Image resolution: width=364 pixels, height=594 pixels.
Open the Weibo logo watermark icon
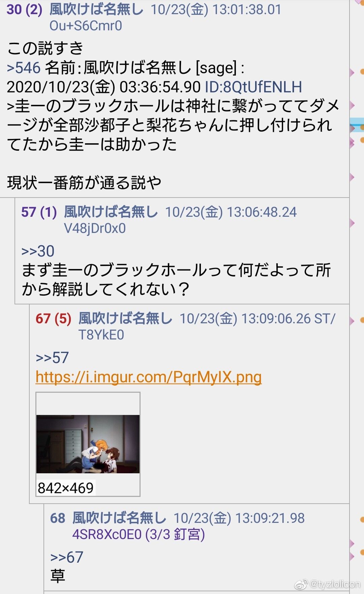pos(301,584)
